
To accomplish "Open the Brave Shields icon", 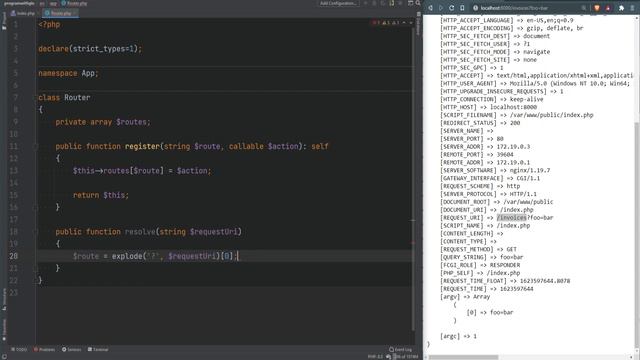I will 597,8.
